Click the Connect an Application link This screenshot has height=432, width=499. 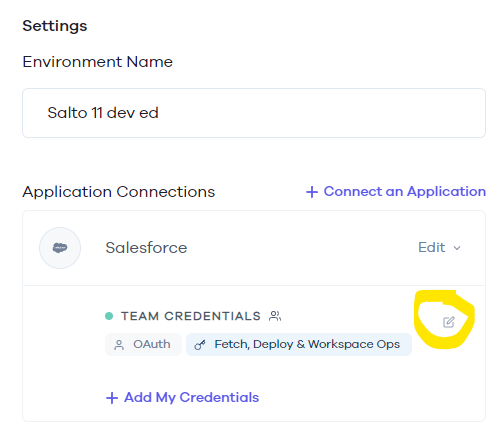(396, 192)
